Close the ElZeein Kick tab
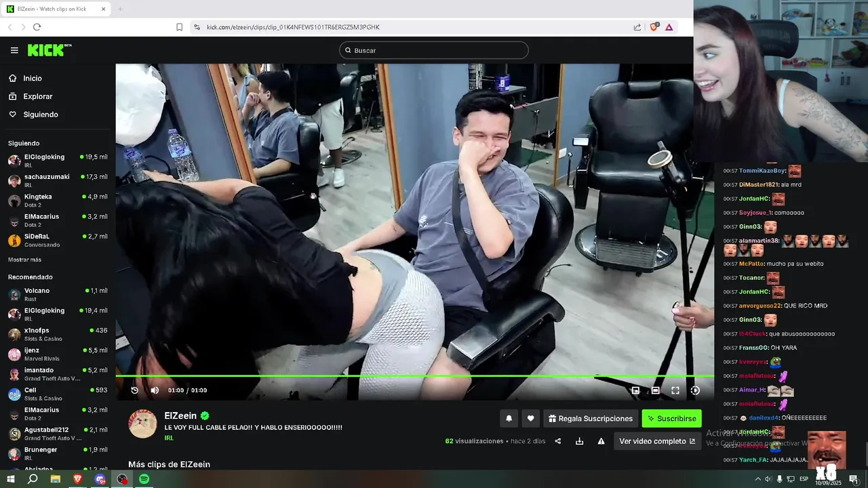The height and width of the screenshot is (488, 868). click(x=103, y=9)
